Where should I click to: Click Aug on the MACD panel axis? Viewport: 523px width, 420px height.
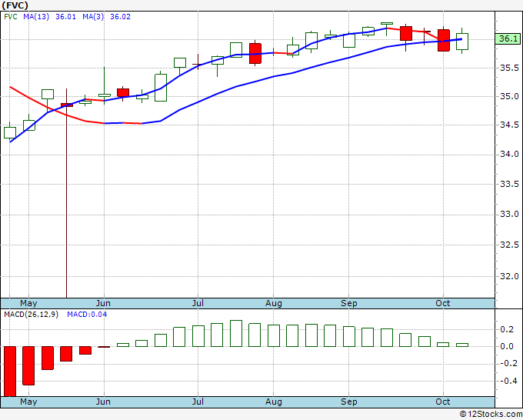click(x=274, y=402)
